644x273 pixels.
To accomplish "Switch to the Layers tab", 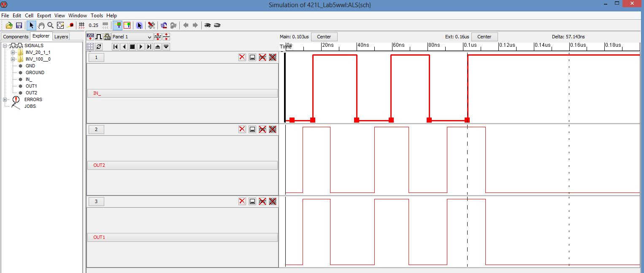I will point(61,37).
